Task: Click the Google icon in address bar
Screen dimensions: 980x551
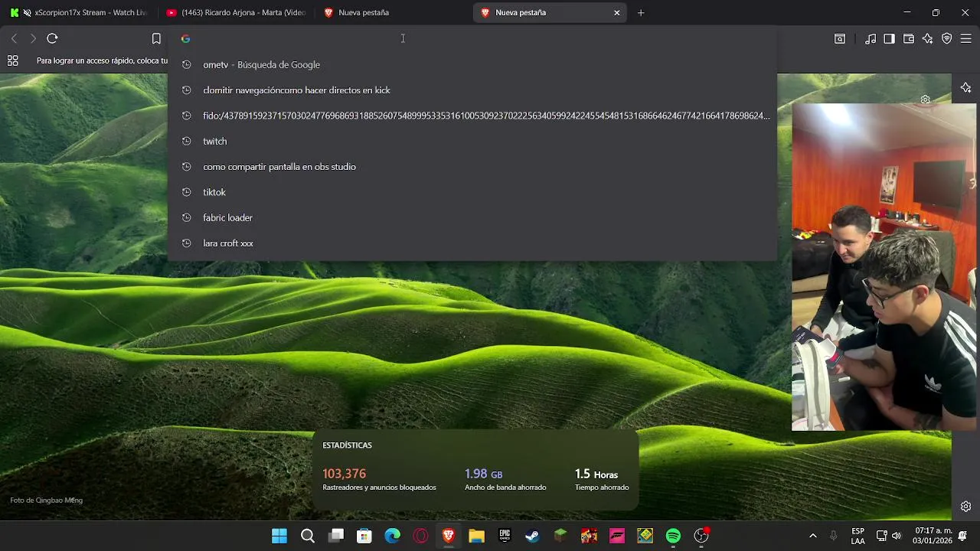Action: [x=185, y=38]
